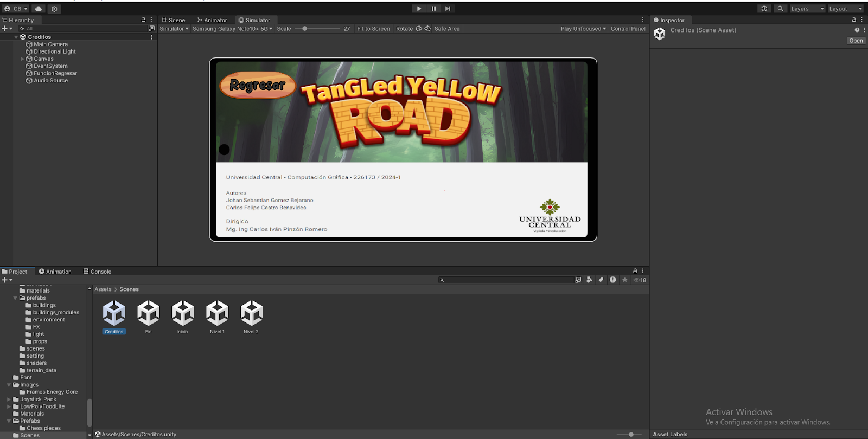Open search window icon in Hierarchy search
This screenshot has width=868, height=439.
tap(151, 29)
